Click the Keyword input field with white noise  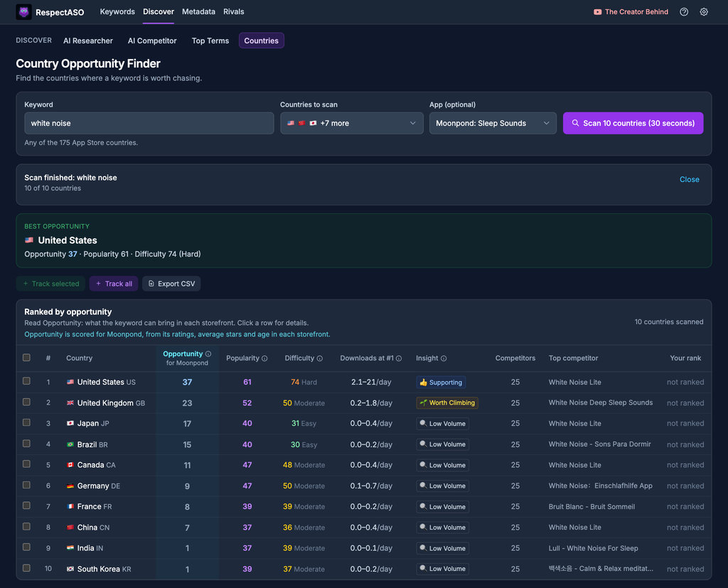149,123
